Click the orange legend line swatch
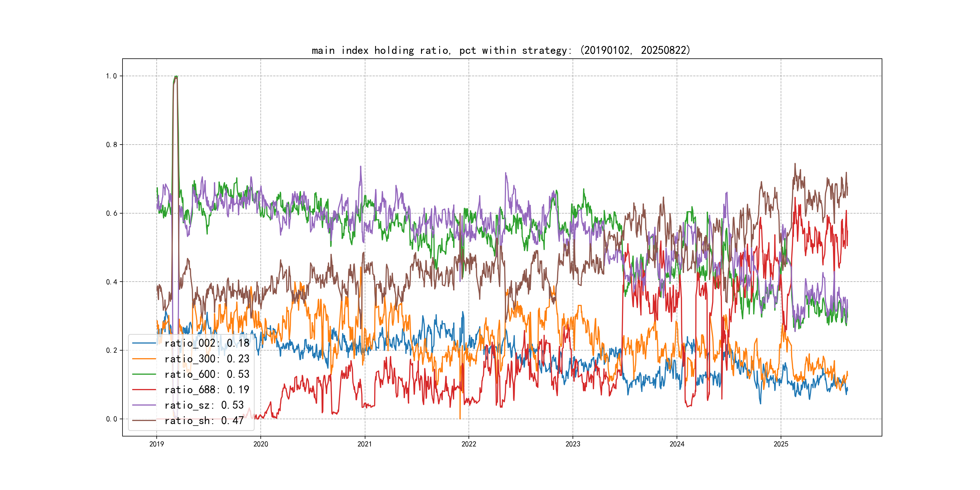 pyautogui.click(x=144, y=359)
